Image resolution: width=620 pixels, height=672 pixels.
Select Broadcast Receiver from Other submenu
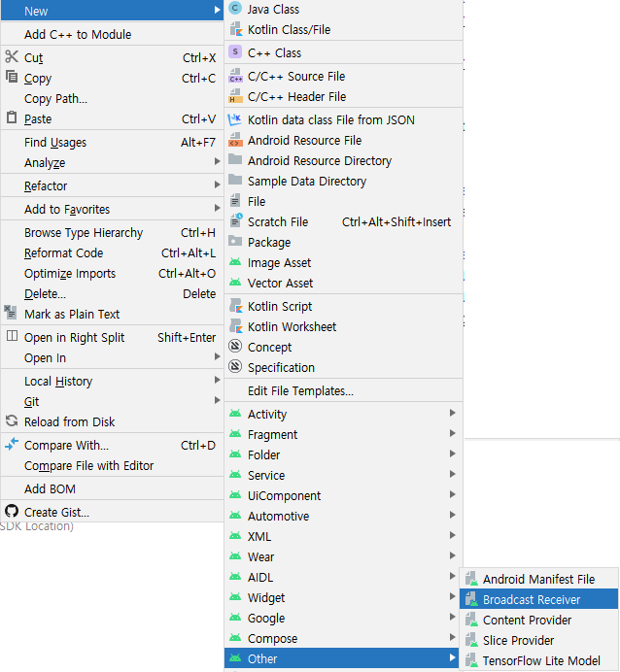[x=538, y=599]
